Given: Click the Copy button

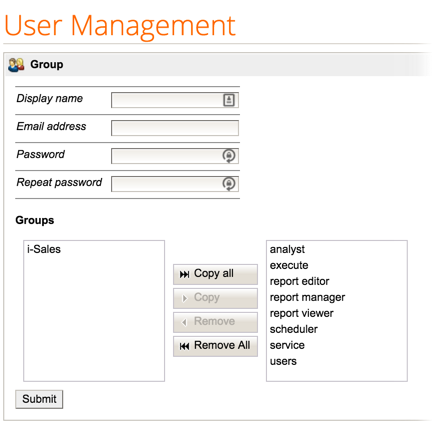Looking at the screenshot, I should click(x=215, y=298).
